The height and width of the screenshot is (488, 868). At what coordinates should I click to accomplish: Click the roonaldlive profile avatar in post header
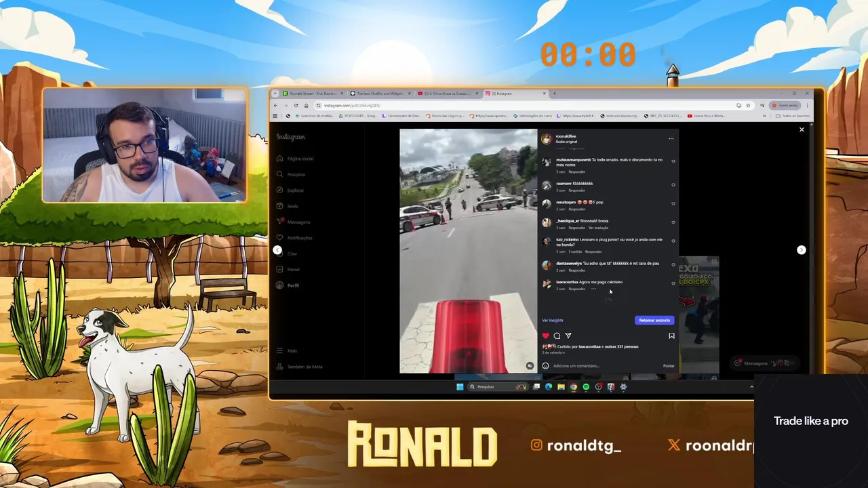coord(547,138)
